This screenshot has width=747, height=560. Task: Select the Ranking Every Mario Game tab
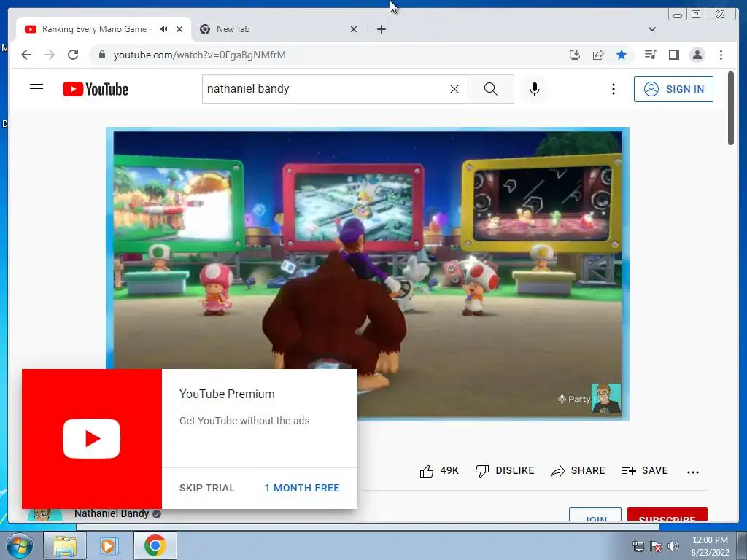coord(94,29)
